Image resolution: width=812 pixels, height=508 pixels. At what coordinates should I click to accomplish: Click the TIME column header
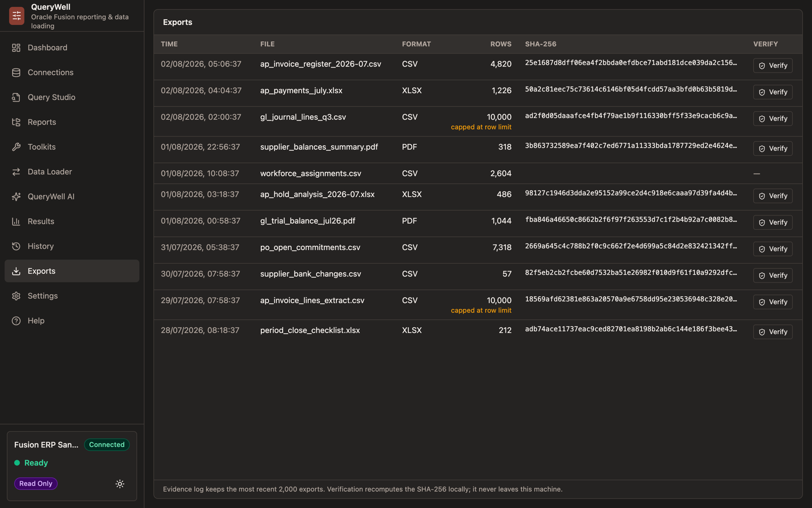pos(169,44)
